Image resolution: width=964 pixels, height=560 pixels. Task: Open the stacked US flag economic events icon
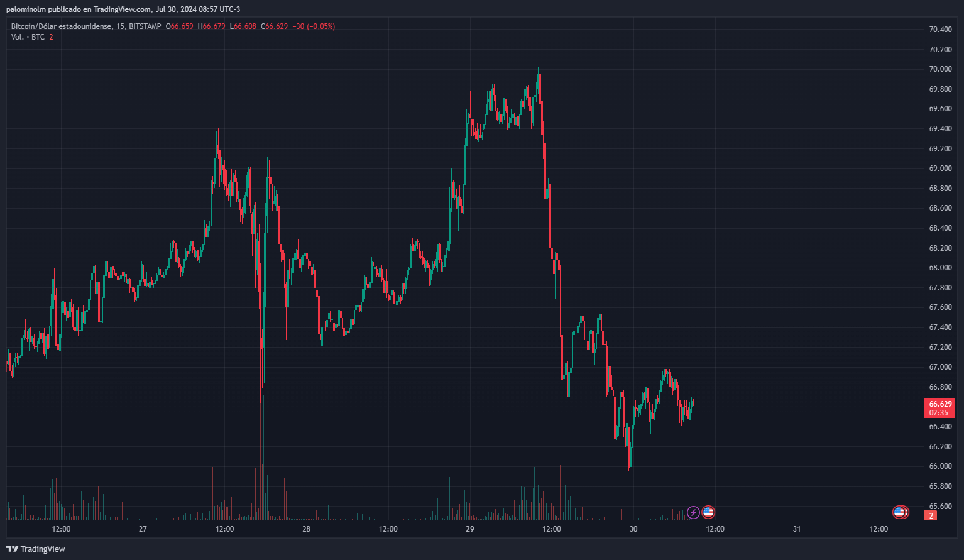(901, 512)
